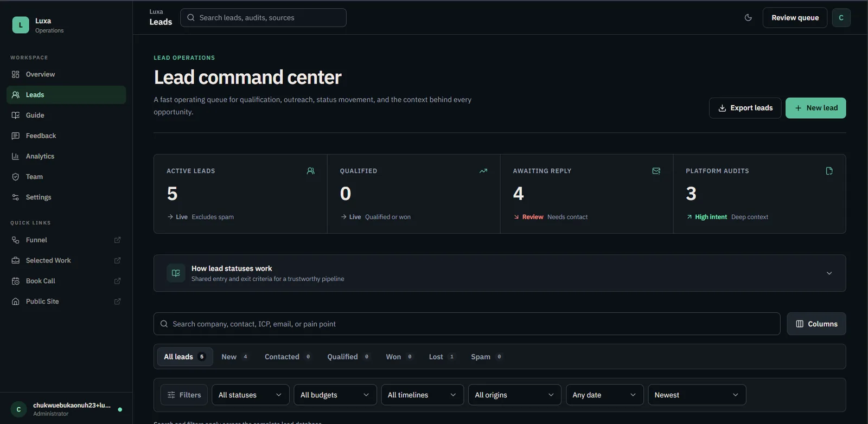
Task: Toggle dark mode moon icon
Action: click(748, 17)
